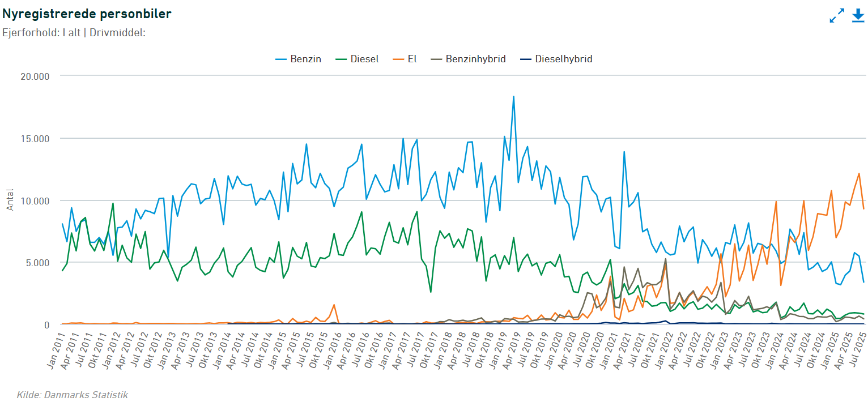The height and width of the screenshot is (406, 868).
Task: Click the Benzin peak point in 2019
Action: click(513, 96)
